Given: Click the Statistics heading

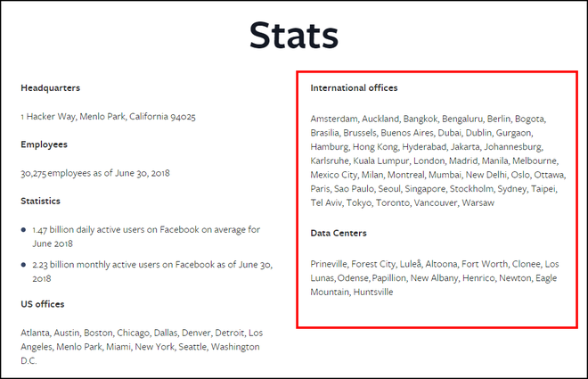Looking at the screenshot, I should [41, 201].
